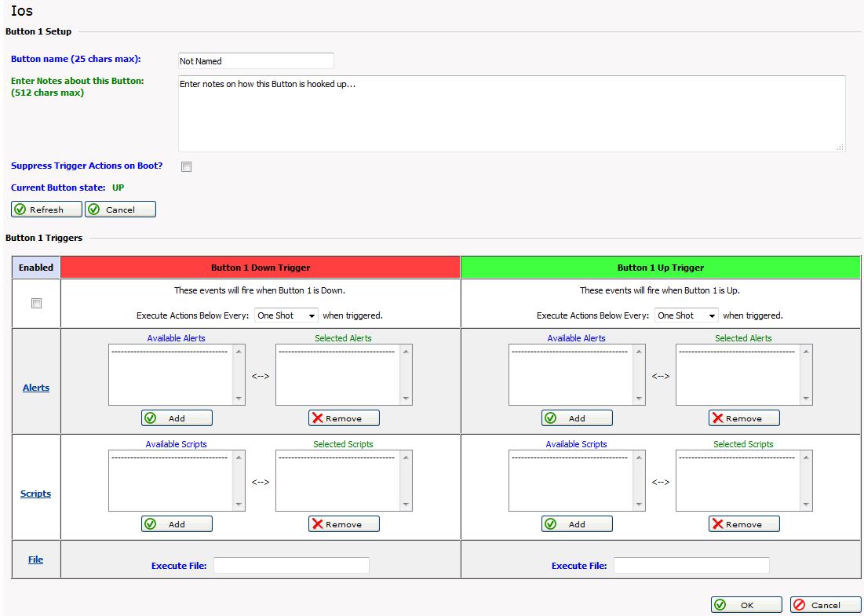
Task: Toggle Suppress Trigger Actions on Boot checkbox
Action: point(187,166)
